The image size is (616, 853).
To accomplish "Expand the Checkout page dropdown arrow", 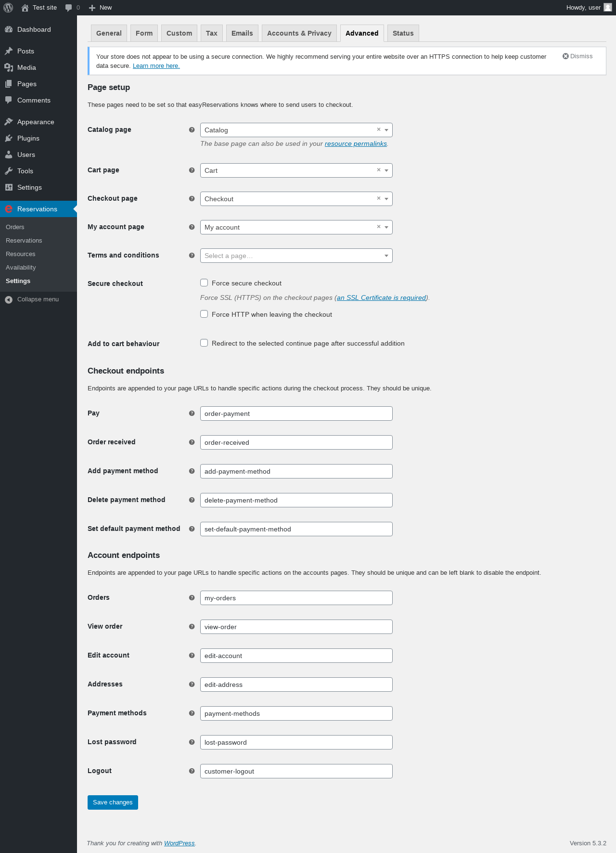I will [386, 199].
